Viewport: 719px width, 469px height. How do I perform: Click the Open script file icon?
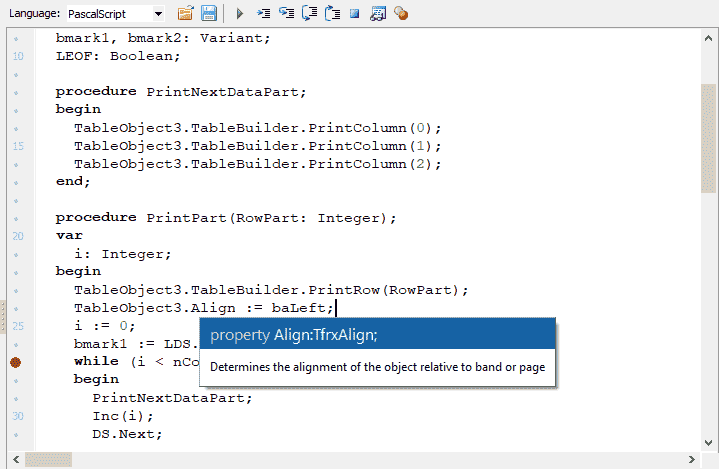(185, 13)
